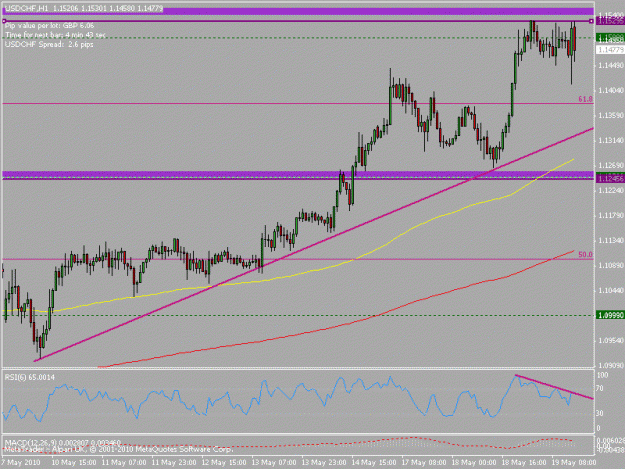Click the 1.10440 price scale label

click(x=611, y=290)
